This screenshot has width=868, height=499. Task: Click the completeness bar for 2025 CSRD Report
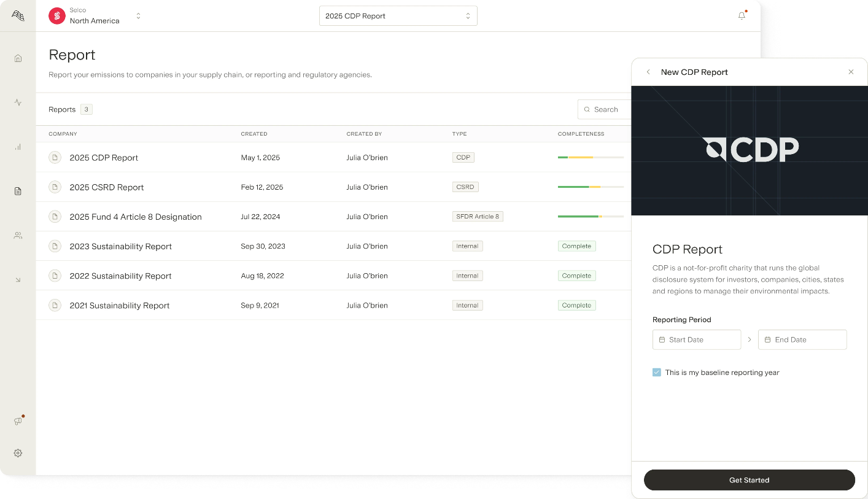(x=591, y=187)
